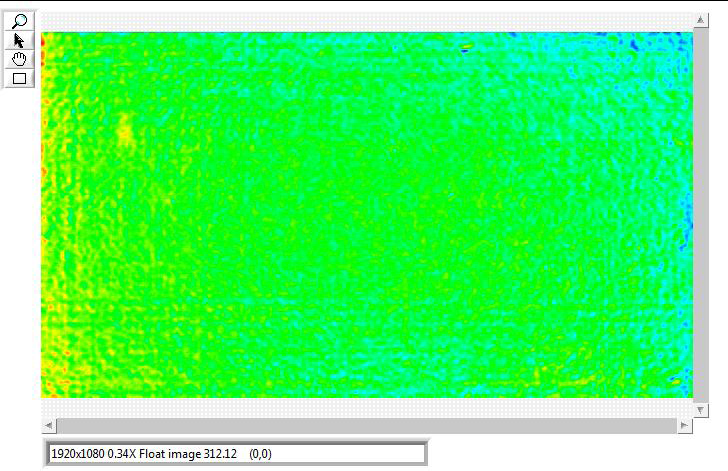Select the Pointer arrow tool
728x471 pixels.
coord(19,40)
